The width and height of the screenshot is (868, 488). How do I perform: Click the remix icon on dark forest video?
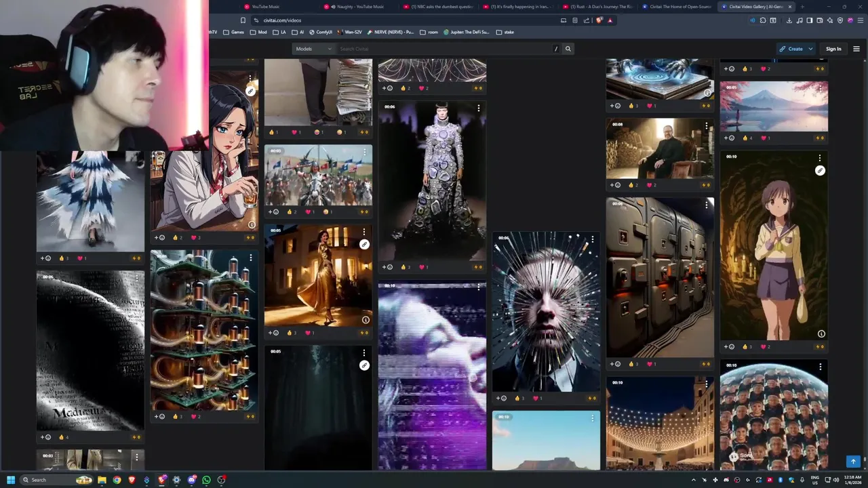pyautogui.click(x=364, y=366)
